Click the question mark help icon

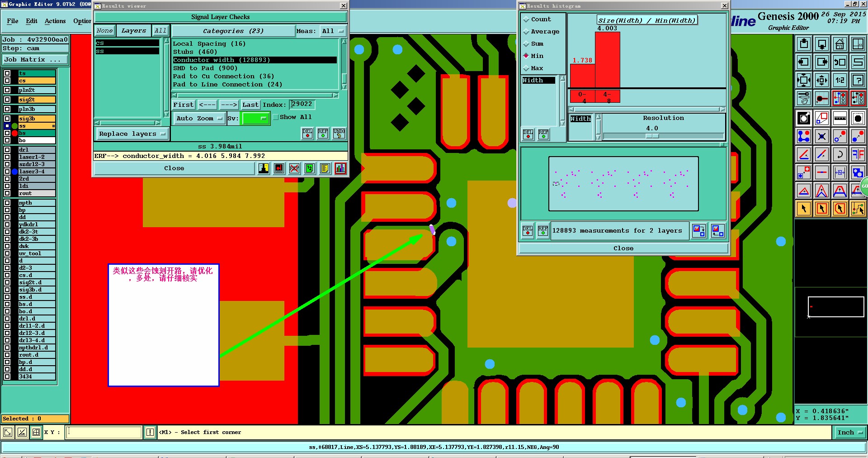click(858, 80)
